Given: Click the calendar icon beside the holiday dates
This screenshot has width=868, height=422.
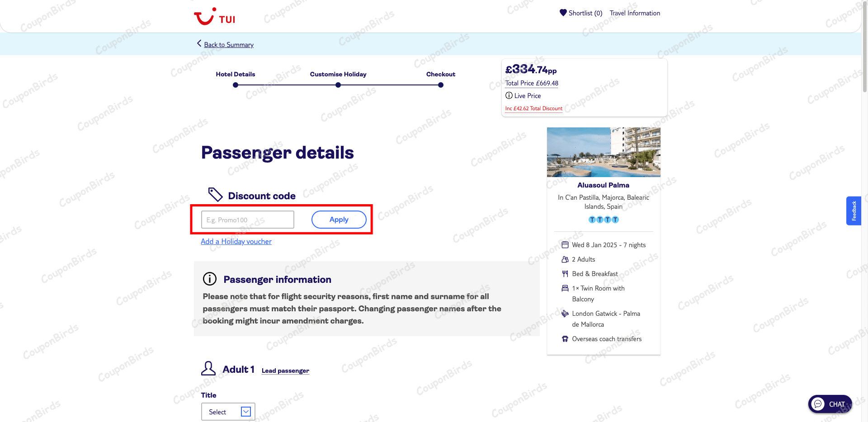Looking at the screenshot, I should (565, 244).
